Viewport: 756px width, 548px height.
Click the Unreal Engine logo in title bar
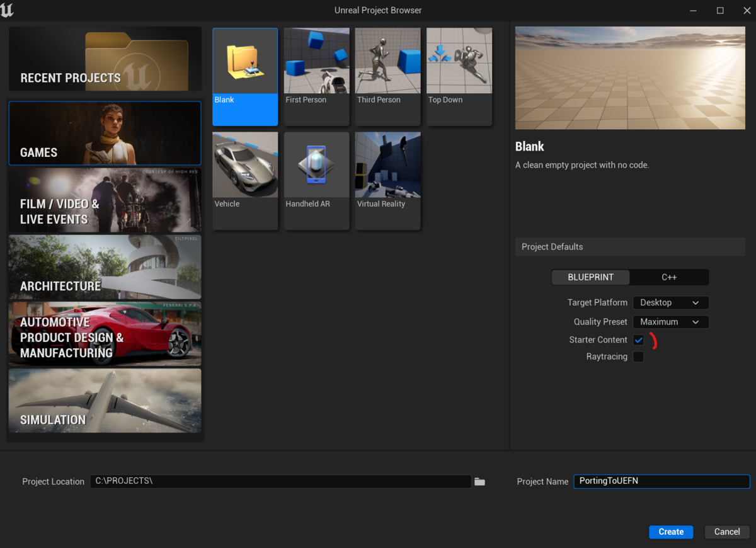pyautogui.click(x=7, y=9)
